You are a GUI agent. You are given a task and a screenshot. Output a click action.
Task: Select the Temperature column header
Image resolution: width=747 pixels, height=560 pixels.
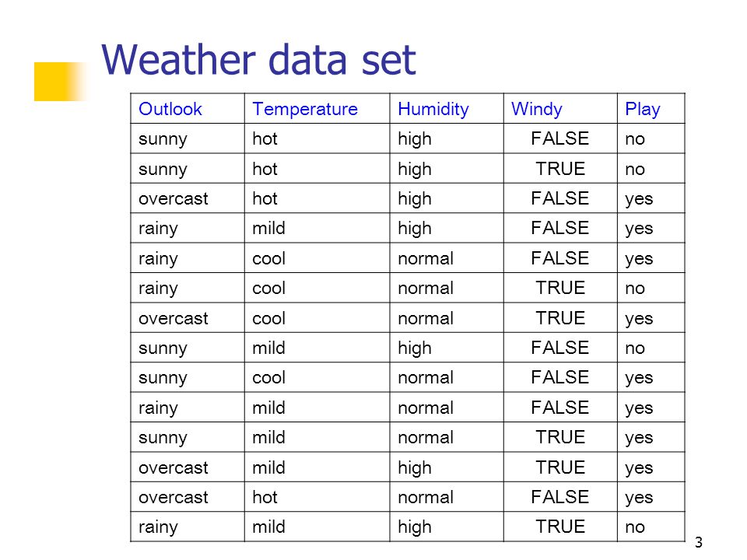click(305, 109)
